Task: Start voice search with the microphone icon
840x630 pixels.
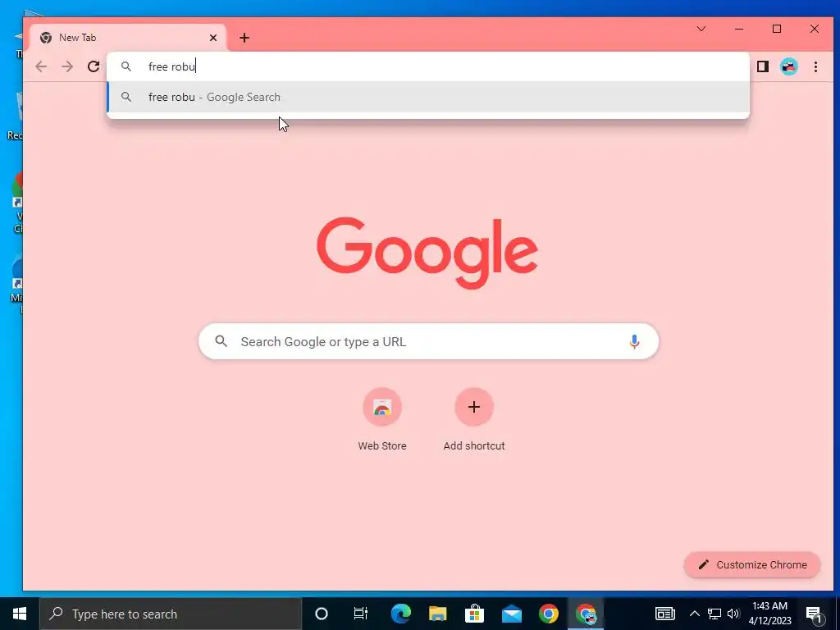Action: click(x=634, y=341)
